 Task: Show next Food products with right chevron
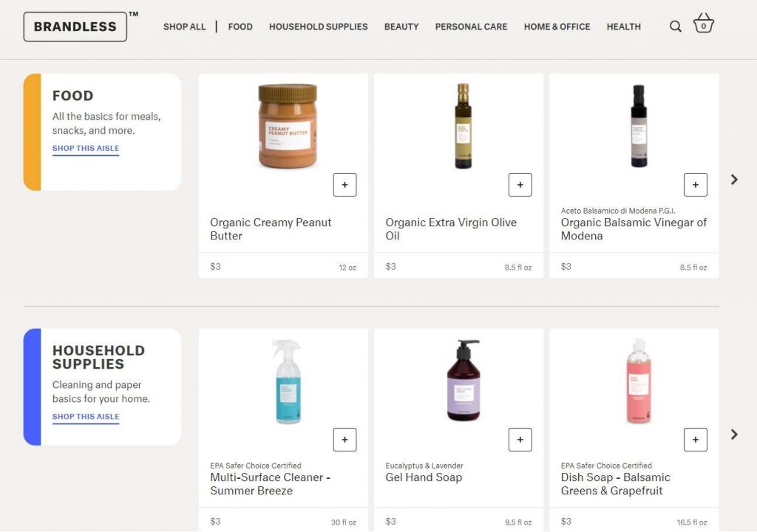pos(734,180)
